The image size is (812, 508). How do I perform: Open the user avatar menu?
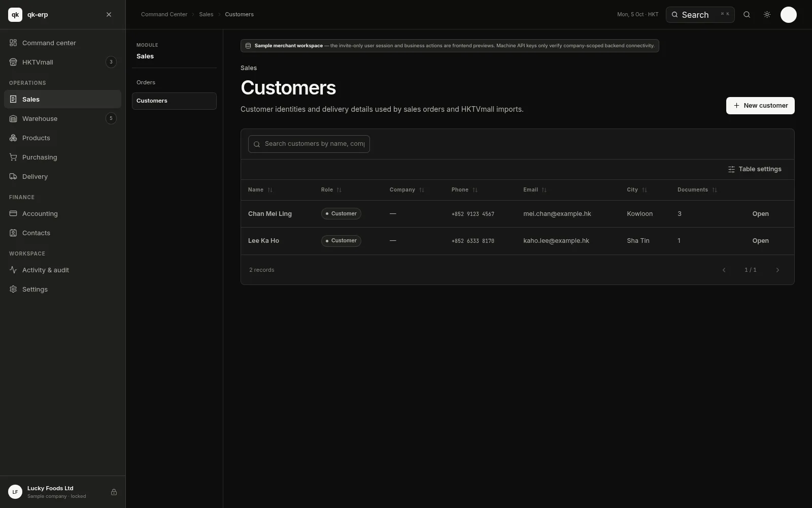point(788,15)
